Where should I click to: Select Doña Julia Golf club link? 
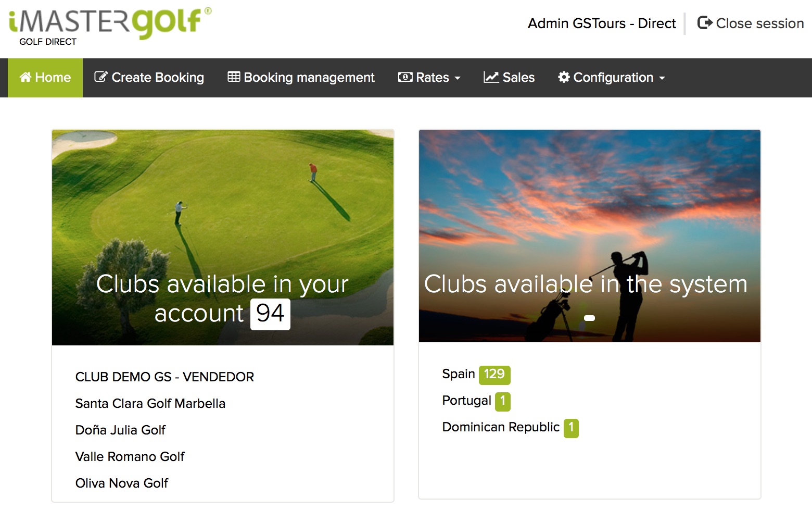tap(120, 430)
